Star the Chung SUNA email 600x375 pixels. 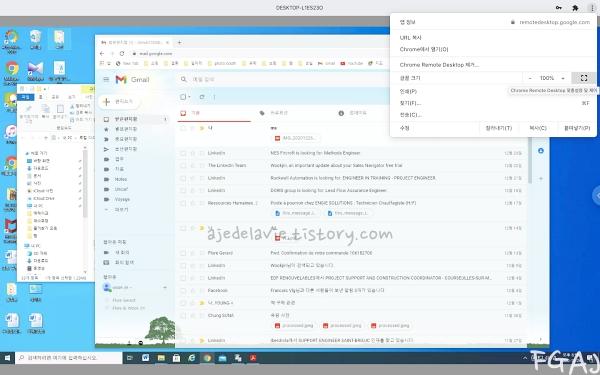(x=192, y=316)
